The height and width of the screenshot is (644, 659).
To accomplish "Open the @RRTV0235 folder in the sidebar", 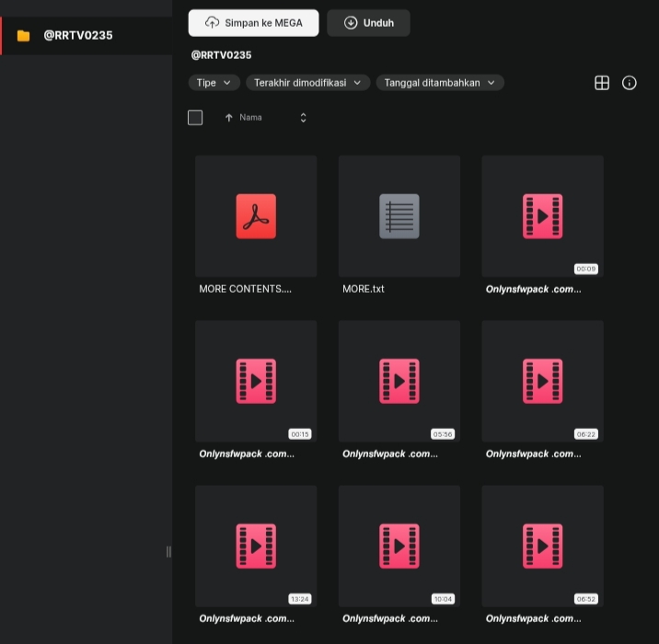I will click(87, 36).
